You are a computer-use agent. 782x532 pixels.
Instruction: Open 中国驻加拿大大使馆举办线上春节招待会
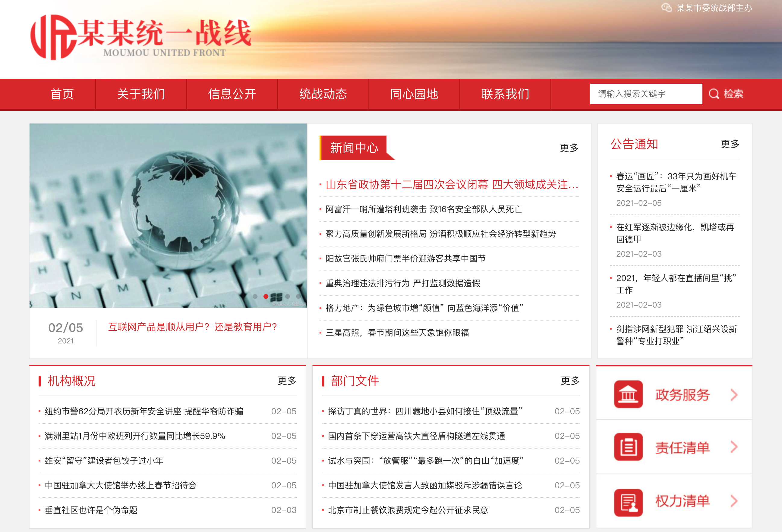click(121, 485)
